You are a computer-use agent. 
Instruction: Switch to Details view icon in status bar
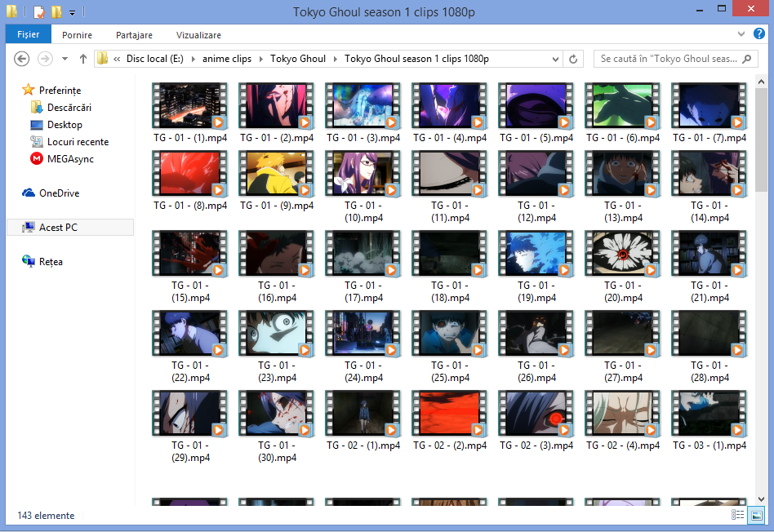737,515
